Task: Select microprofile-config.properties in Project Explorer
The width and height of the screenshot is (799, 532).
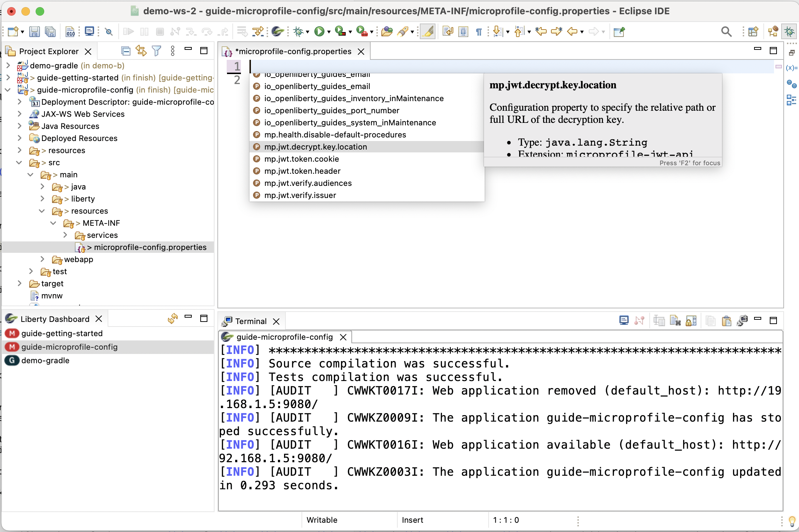Action: tap(108, 247)
